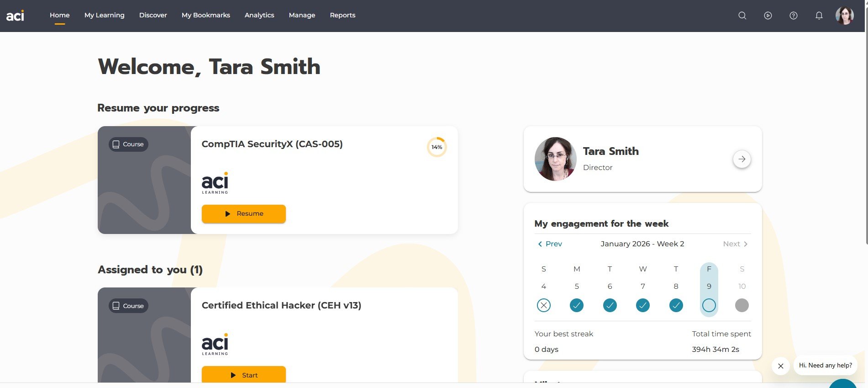Viewport: 868px width, 388px height.
Task: Resume the CompTIA SecurityX course
Action: [x=244, y=214]
